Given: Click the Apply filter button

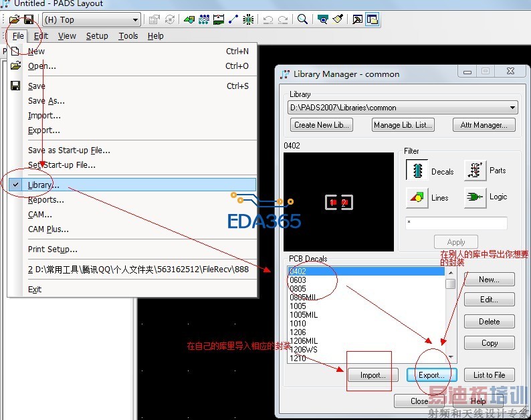Looking at the screenshot, I should pos(456,242).
